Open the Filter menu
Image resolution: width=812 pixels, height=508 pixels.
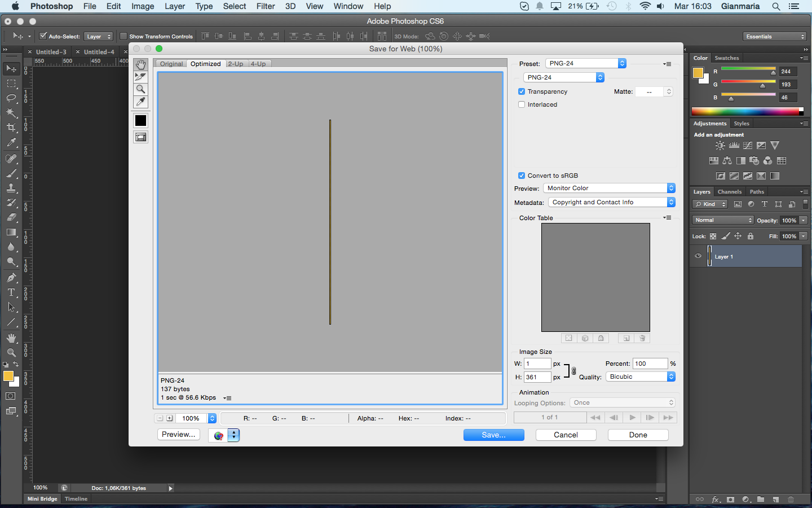(x=265, y=6)
